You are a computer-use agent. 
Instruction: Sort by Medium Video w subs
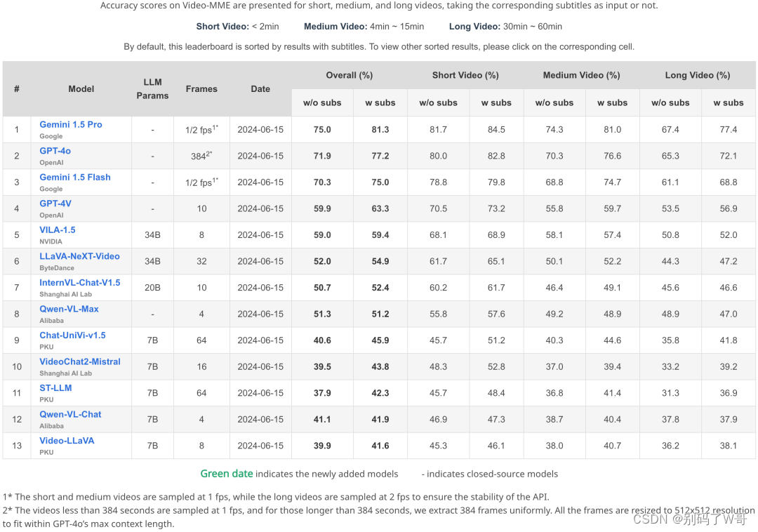pyautogui.click(x=613, y=103)
